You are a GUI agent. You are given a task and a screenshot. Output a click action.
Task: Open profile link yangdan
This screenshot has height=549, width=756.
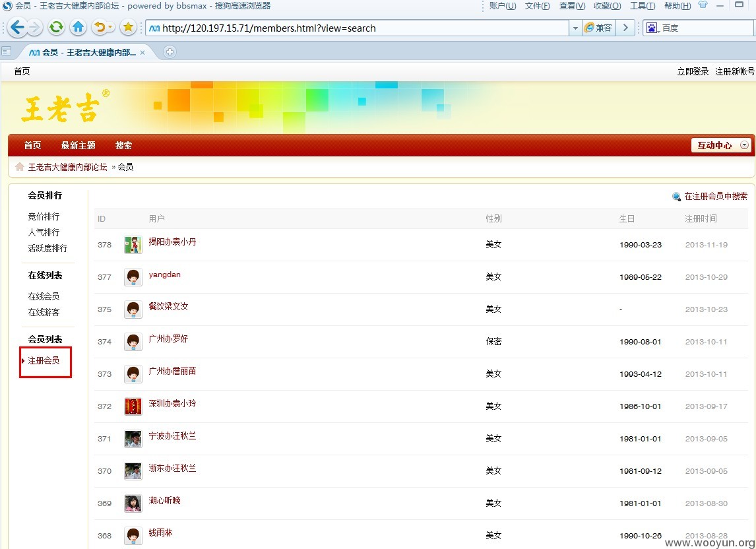pos(165,274)
